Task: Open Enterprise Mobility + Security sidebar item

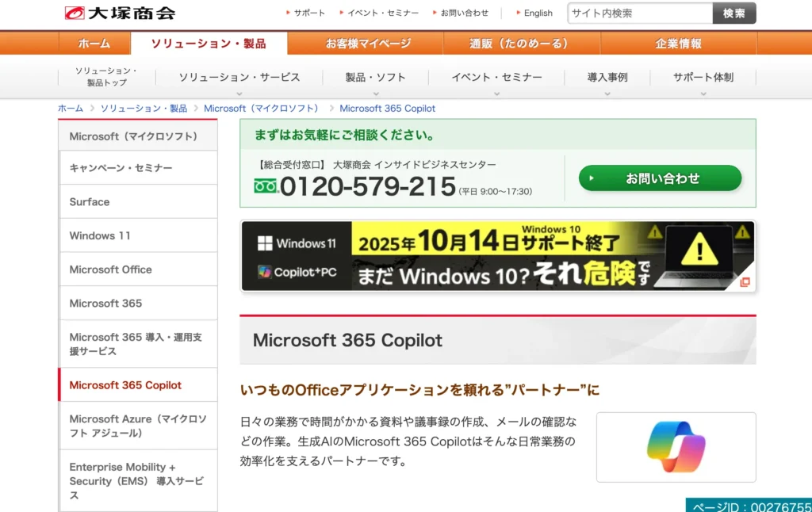Action: [138, 481]
